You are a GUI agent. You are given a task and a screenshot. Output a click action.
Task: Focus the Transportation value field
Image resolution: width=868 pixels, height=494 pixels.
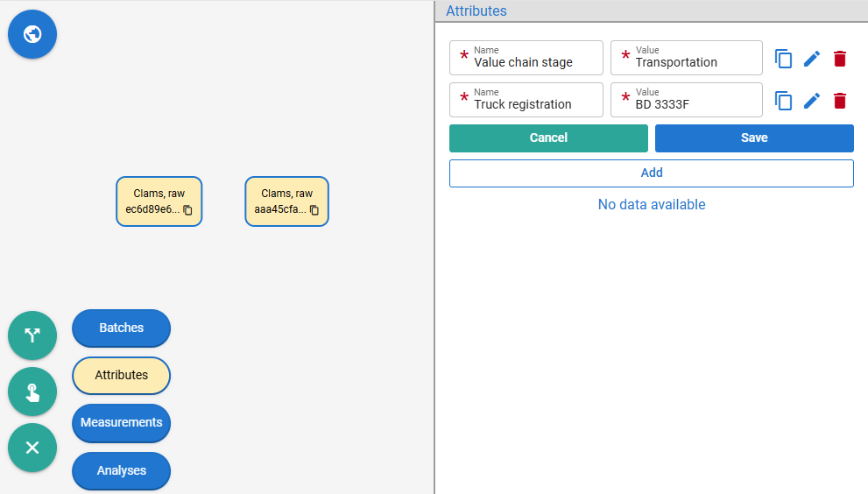click(687, 58)
